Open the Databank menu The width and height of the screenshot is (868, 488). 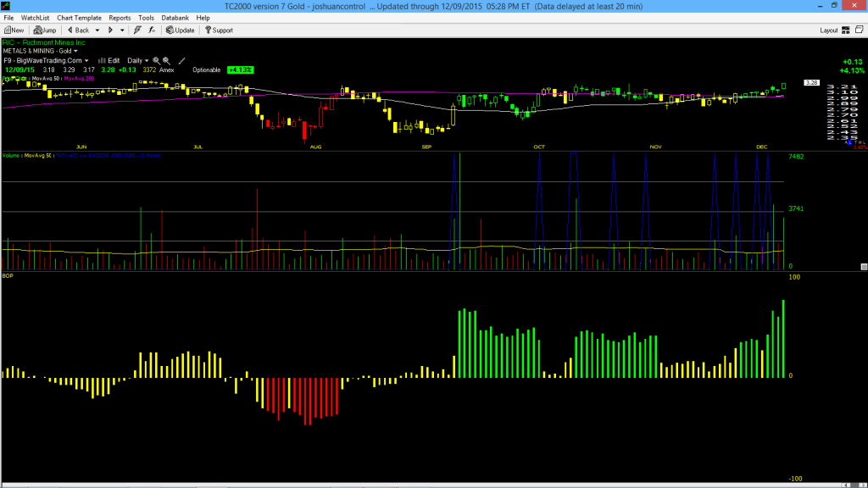175,19
